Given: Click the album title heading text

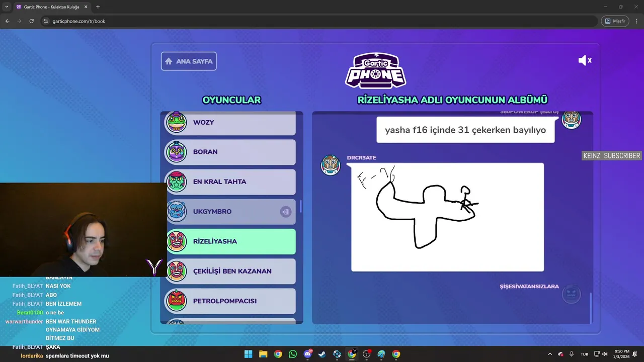Looking at the screenshot, I should coord(452,100).
